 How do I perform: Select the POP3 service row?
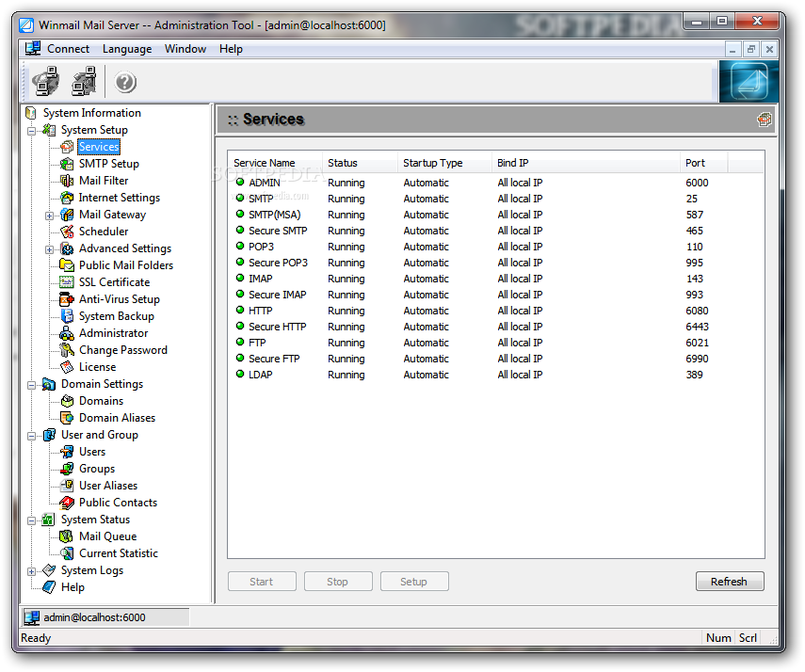pyautogui.click(x=495, y=247)
